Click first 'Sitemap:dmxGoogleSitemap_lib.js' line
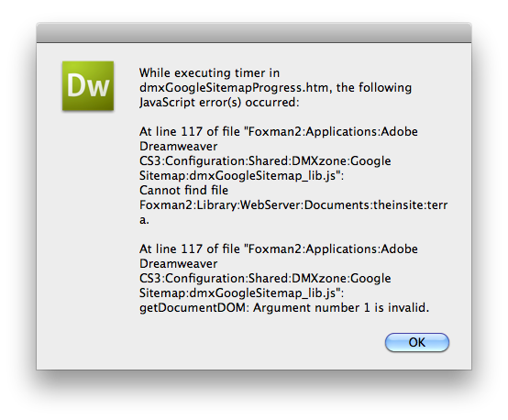 (x=241, y=176)
